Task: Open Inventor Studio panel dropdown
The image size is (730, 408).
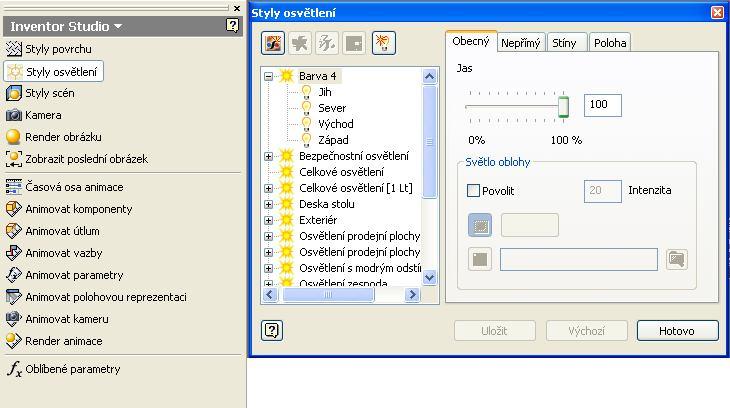Action: click(118, 26)
